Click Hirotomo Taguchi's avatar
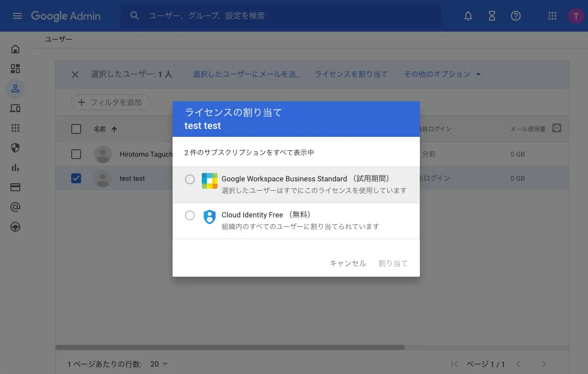The image size is (588, 374). pyautogui.click(x=103, y=154)
